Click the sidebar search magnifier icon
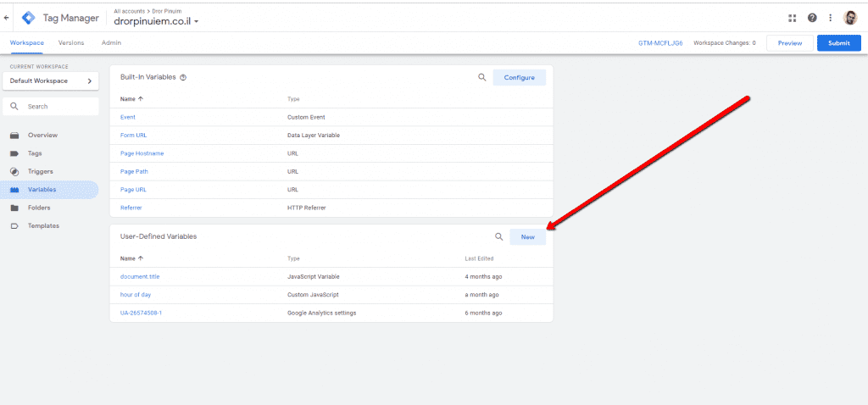 (14, 106)
